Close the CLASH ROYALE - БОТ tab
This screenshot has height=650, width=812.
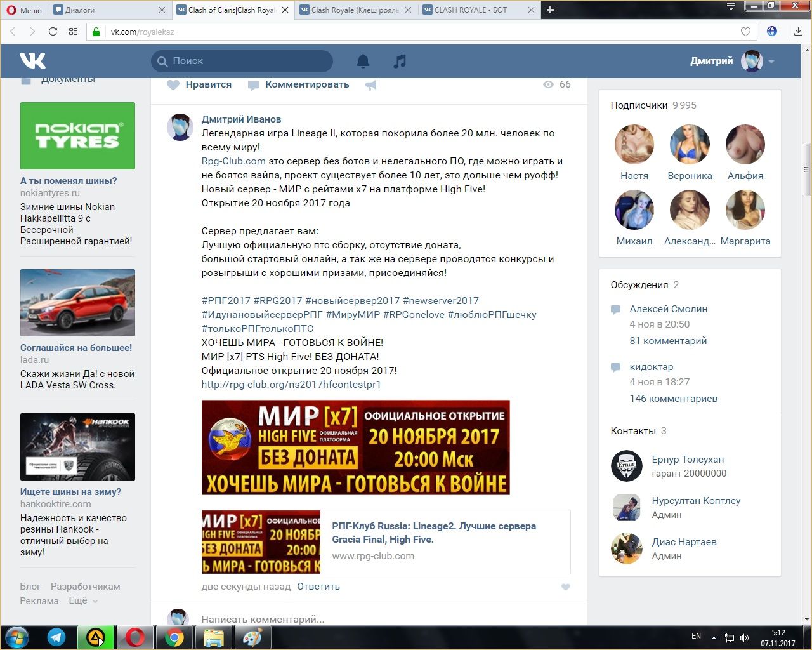[x=532, y=10]
